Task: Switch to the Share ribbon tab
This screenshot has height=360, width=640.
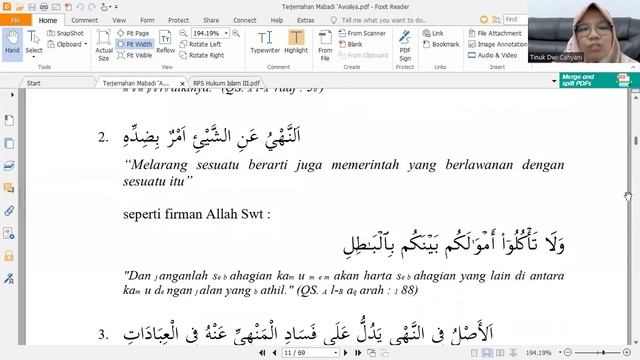Action: [x=211, y=20]
